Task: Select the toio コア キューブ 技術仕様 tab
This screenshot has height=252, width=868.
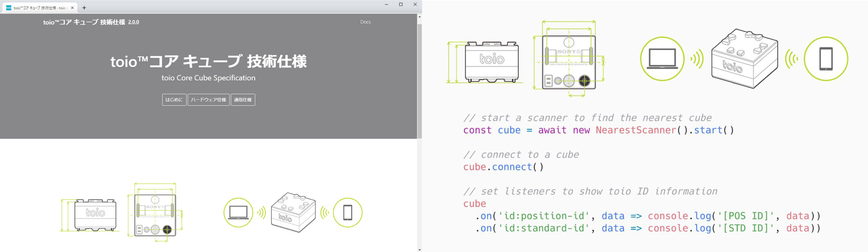Action: click(40, 8)
